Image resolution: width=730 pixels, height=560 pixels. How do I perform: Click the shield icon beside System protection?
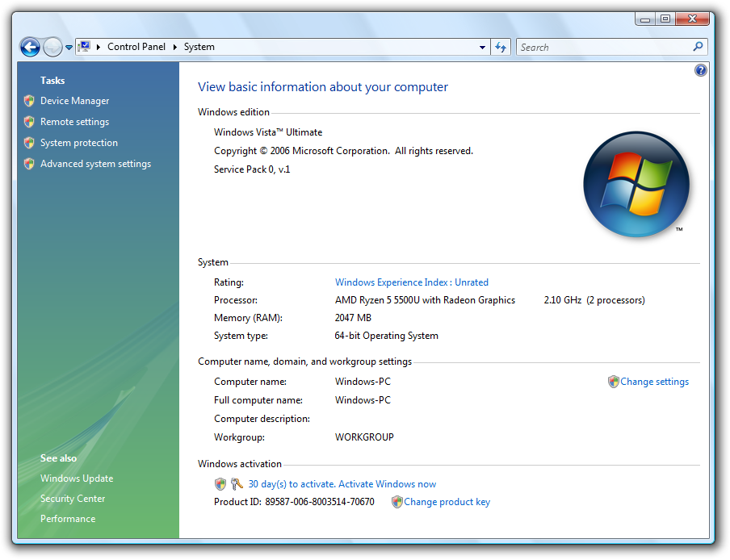pos(29,142)
